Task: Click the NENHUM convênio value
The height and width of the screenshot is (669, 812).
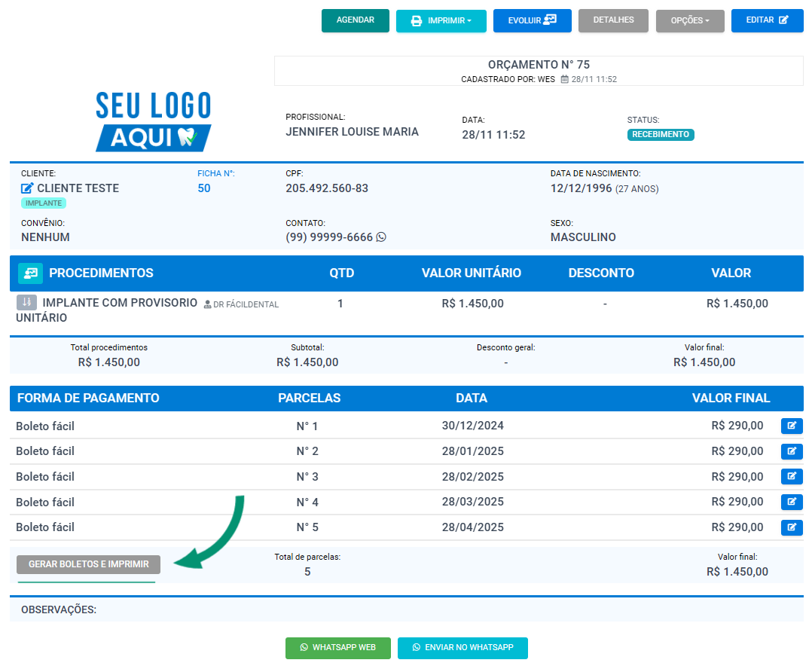Action: pos(45,237)
